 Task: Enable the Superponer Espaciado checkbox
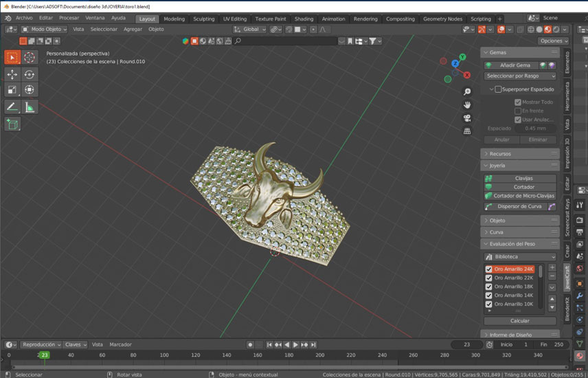(x=498, y=89)
